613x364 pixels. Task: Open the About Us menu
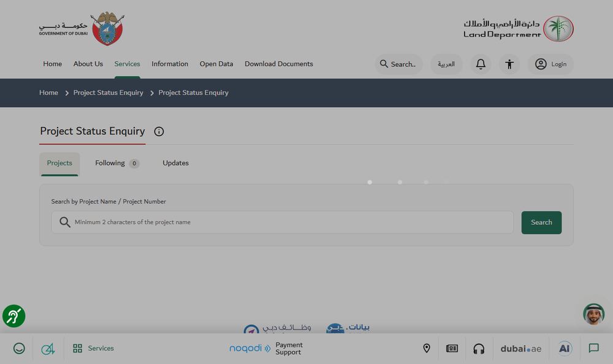88,64
